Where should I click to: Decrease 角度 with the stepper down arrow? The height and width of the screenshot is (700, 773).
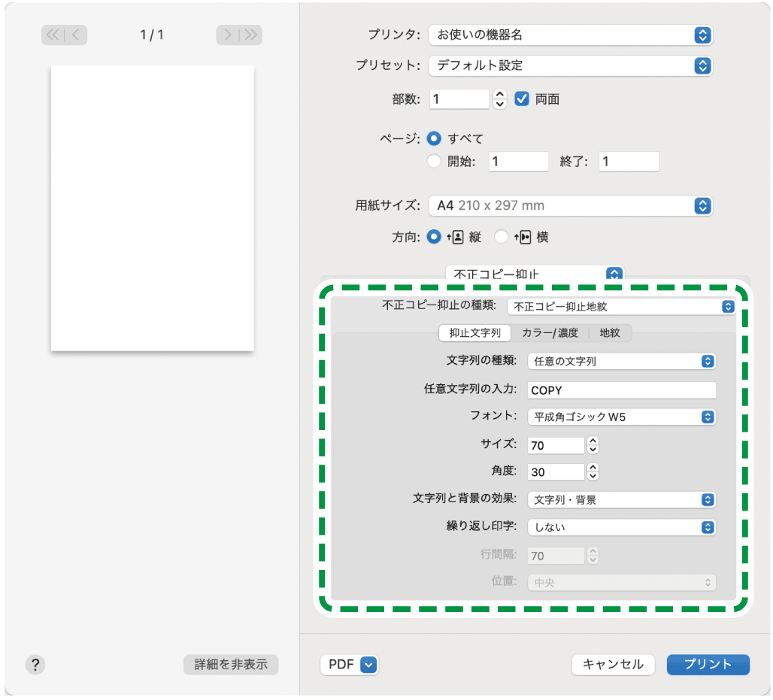point(593,475)
